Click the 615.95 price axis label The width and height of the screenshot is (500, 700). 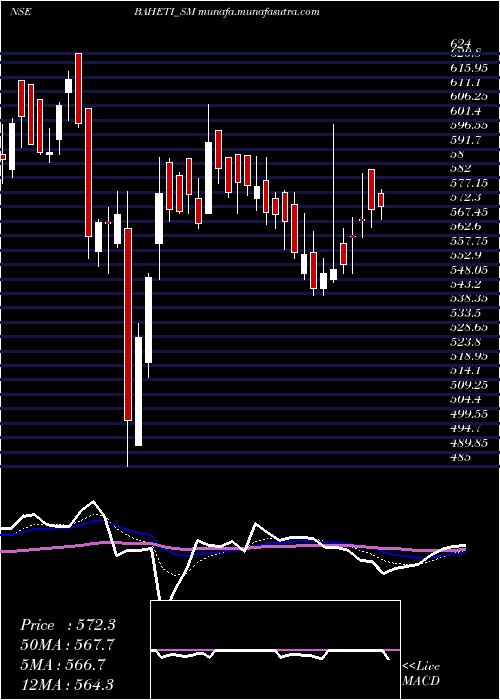pos(469,67)
